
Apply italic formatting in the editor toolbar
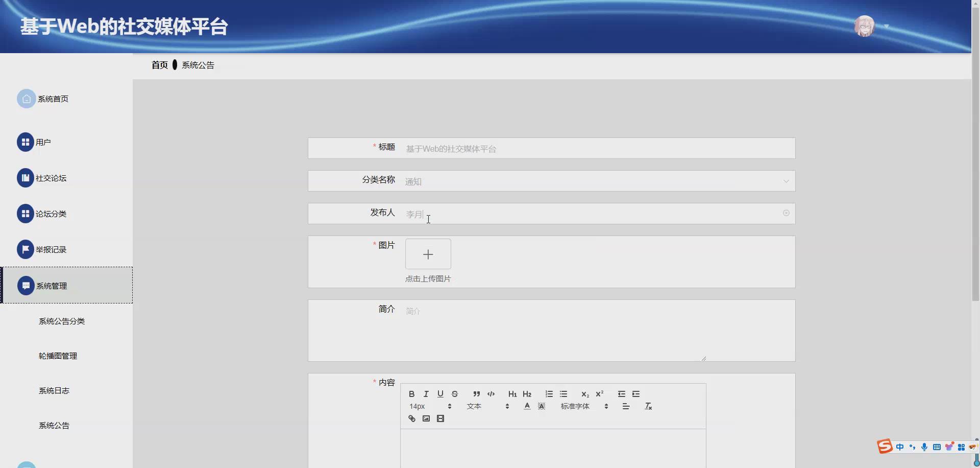click(426, 393)
